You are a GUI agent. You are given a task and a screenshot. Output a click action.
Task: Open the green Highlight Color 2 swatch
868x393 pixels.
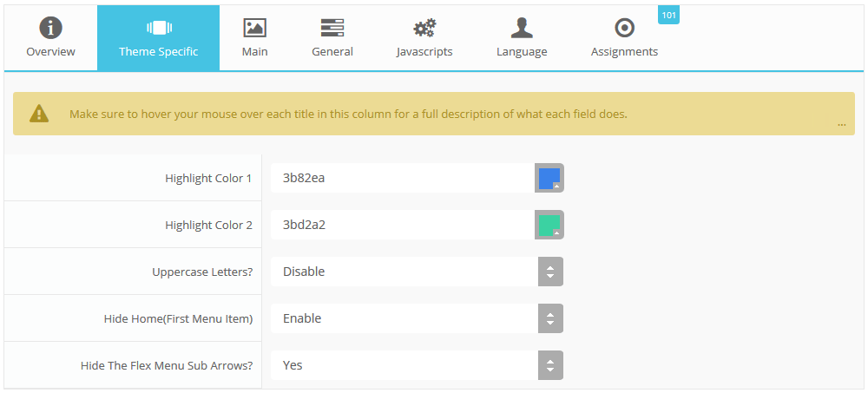549,225
